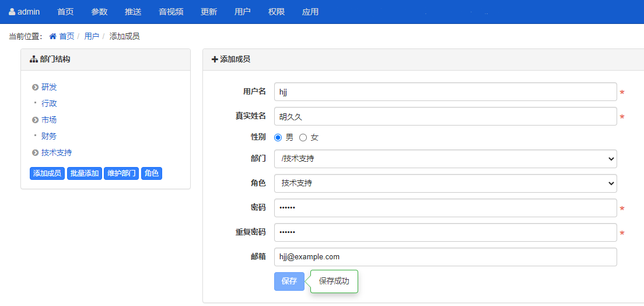
Task: Open the 用户 menu in navbar
Action: coord(242,12)
